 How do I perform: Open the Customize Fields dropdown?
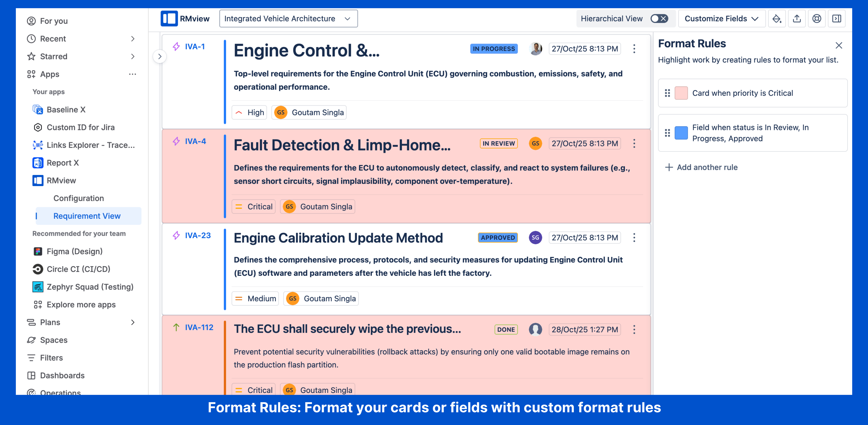(721, 19)
